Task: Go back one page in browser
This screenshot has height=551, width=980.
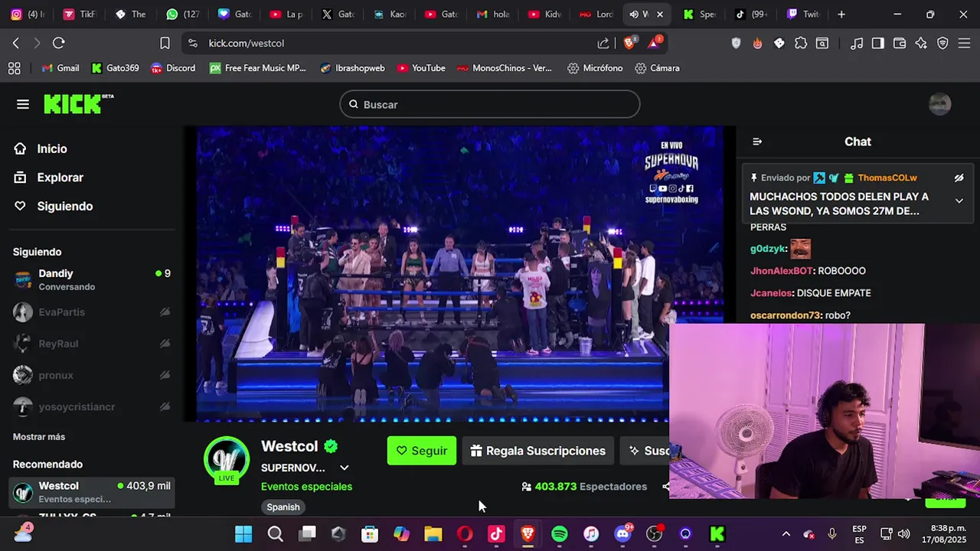Action: coord(16,43)
